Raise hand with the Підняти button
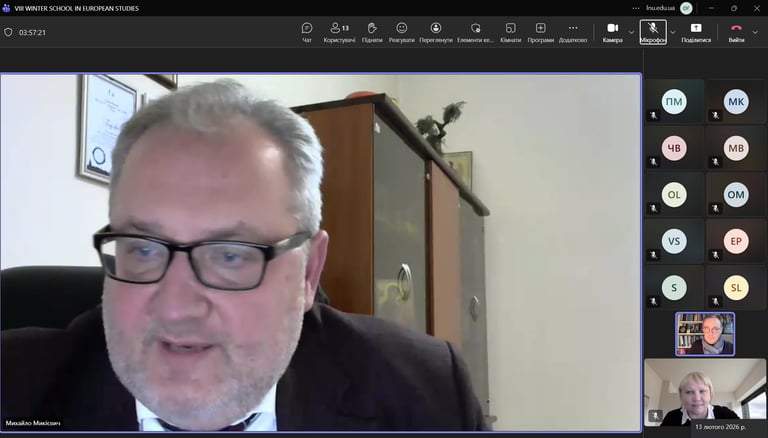 [372, 32]
